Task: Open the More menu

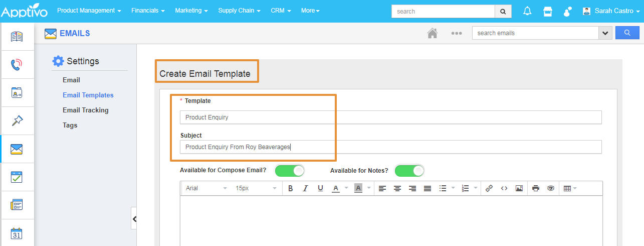Action: click(310, 11)
